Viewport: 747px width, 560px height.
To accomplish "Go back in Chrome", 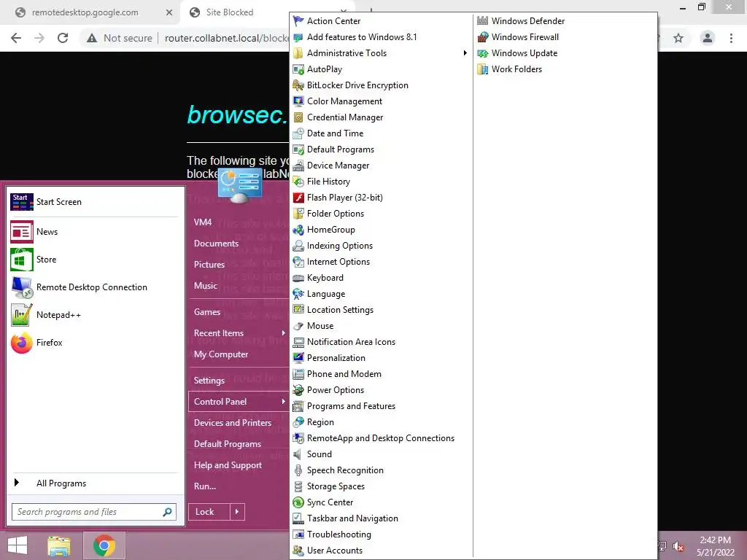I will 16,38.
